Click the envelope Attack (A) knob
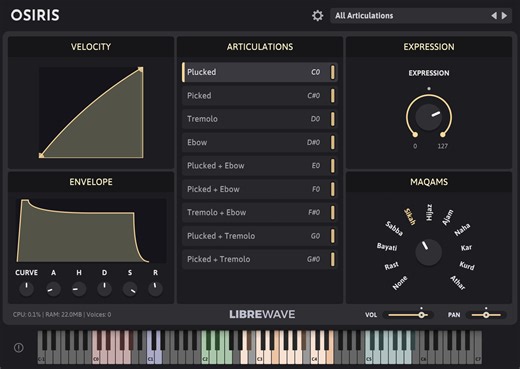Screen dimensions: 520x369 (x=53, y=289)
